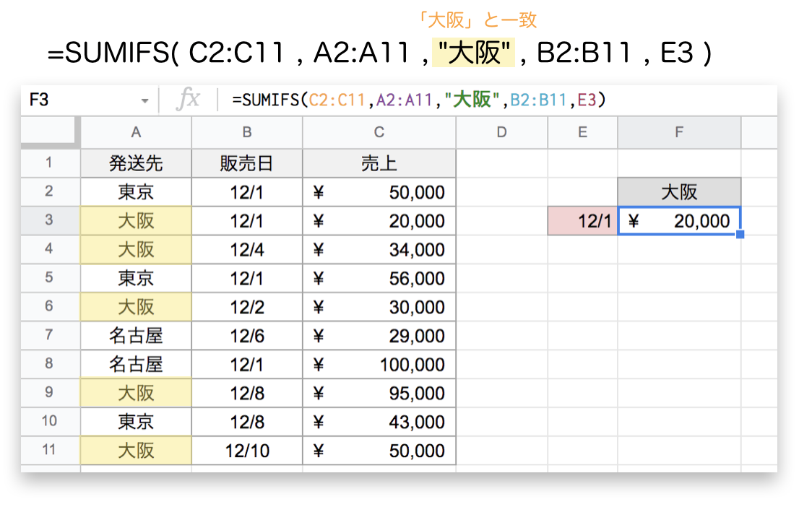Click sales value 95,000
This screenshot has width=812, height=520.
point(379,393)
